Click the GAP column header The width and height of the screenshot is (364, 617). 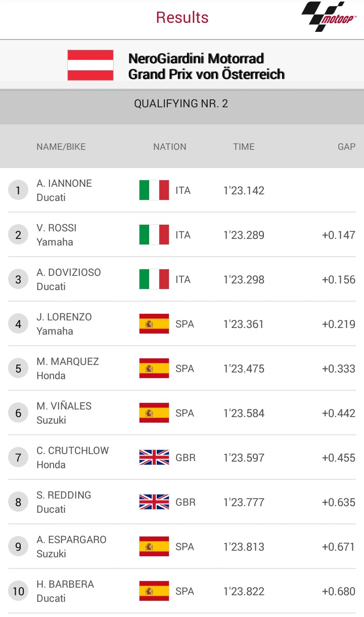point(346,147)
